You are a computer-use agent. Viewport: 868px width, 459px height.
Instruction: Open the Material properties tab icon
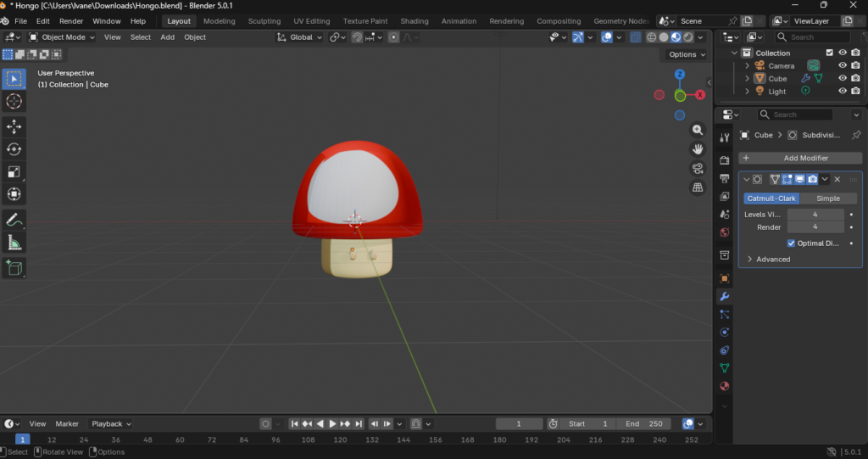[724, 386]
